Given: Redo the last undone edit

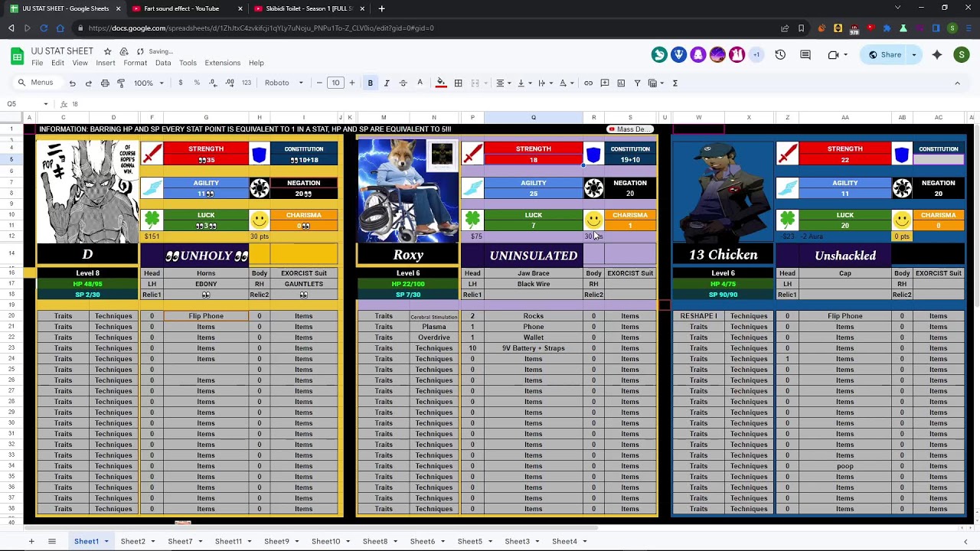Looking at the screenshot, I should 89,83.
